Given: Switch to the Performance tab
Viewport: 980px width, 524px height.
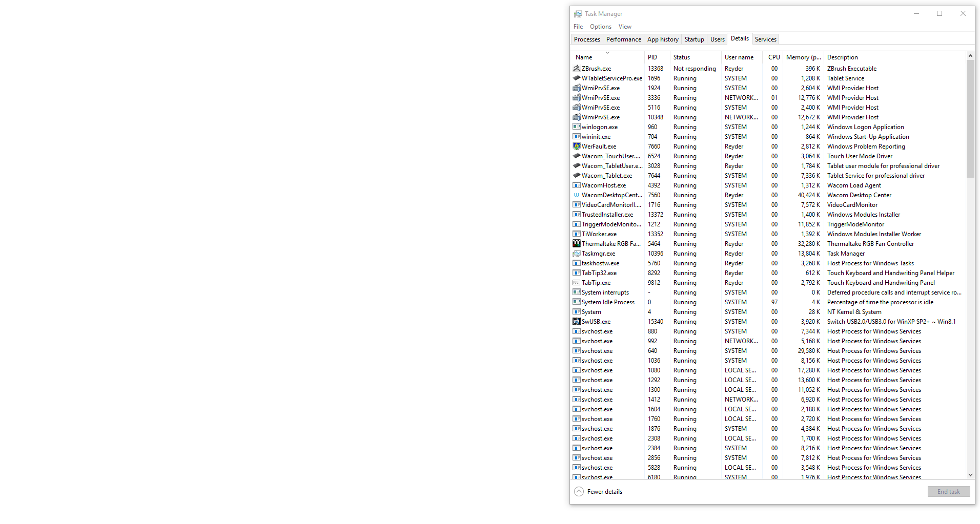Looking at the screenshot, I should coord(624,39).
